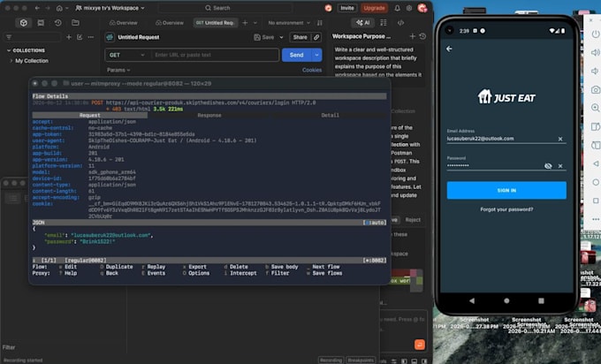Copy request link via chain icon beside Share
This screenshot has width=601, height=364.
(x=316, y=37)
